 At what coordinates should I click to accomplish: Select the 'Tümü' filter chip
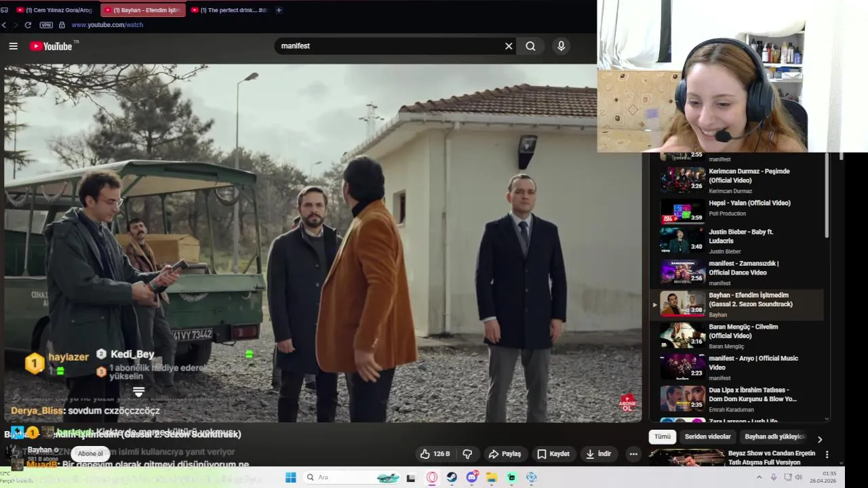662,437
